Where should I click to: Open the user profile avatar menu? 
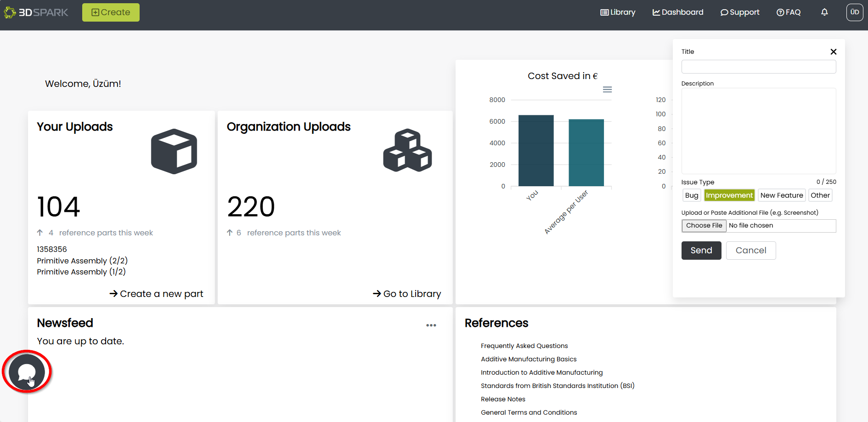pos(854,12)
